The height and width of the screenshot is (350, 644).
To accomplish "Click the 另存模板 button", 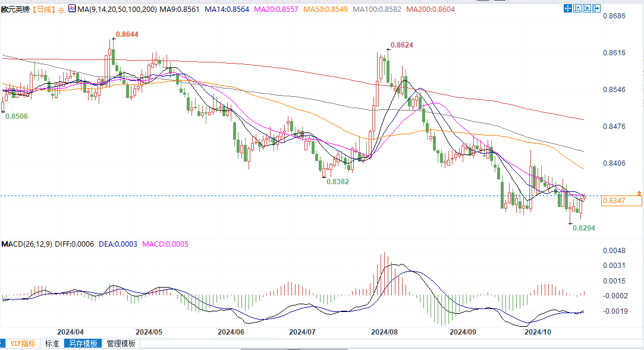I will click(x=83, y=343).
